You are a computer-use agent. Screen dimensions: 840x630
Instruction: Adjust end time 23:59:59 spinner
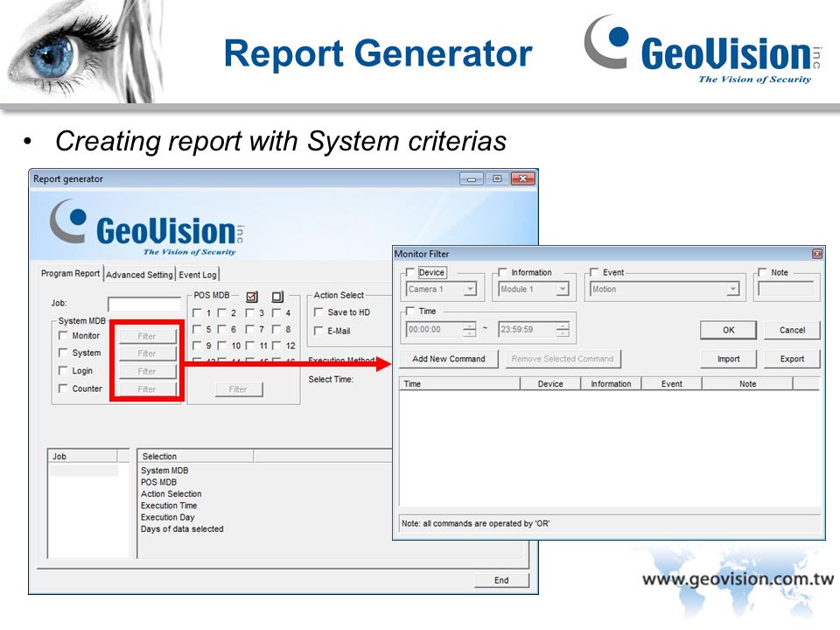563,330
